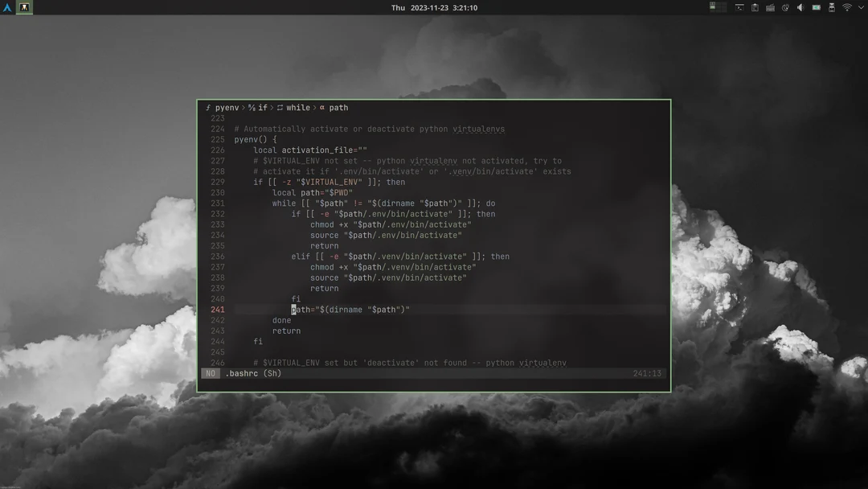Click the keyboard layout icon in system tray
This screenshot has height=489, width=868.
[770, 6]
